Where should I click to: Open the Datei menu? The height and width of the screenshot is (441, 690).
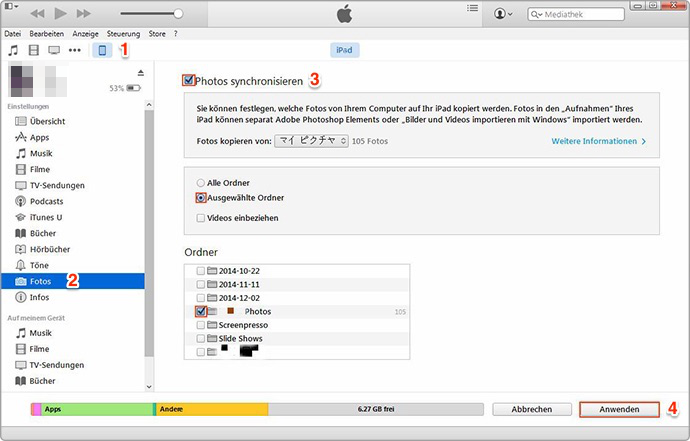click(x=13, y=33)
